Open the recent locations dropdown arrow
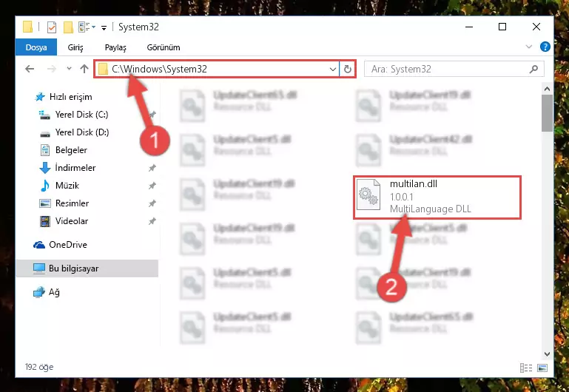This screenshot has width=569, height=392. click(69, 68)
